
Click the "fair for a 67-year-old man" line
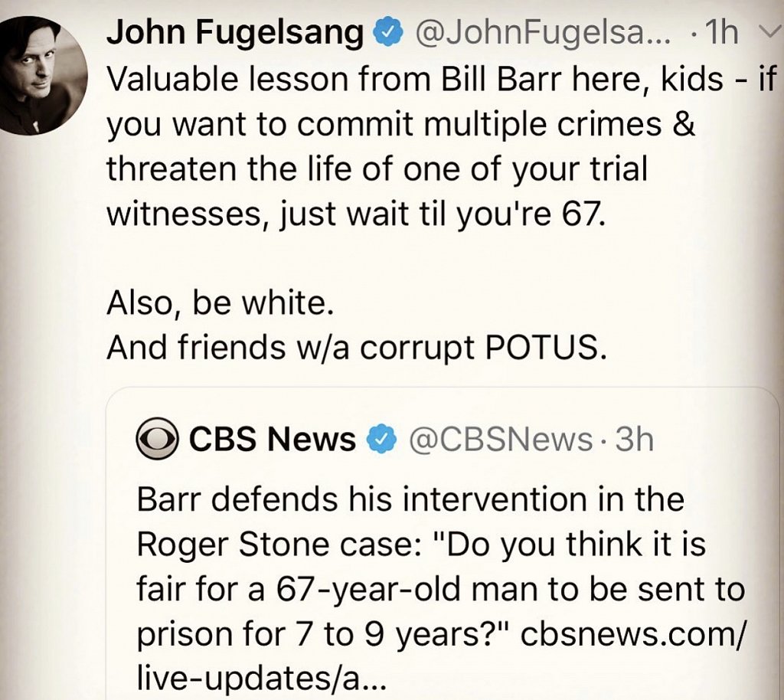440,590
